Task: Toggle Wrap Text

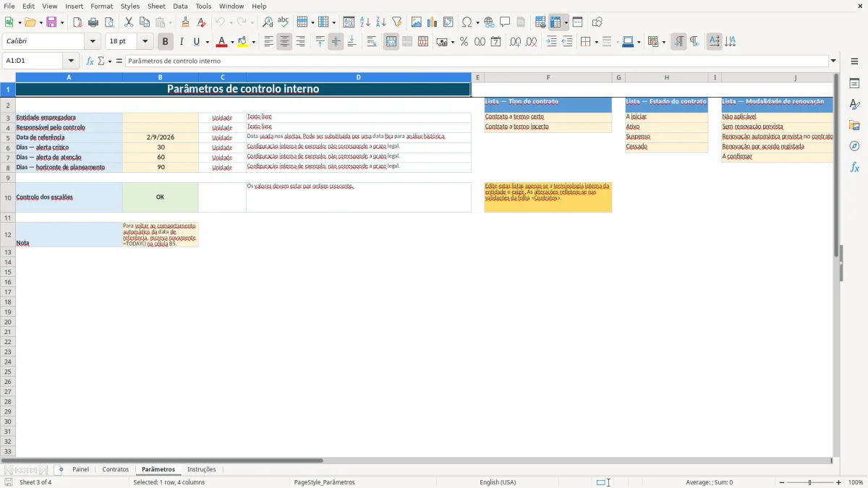Action: point(372,42)
